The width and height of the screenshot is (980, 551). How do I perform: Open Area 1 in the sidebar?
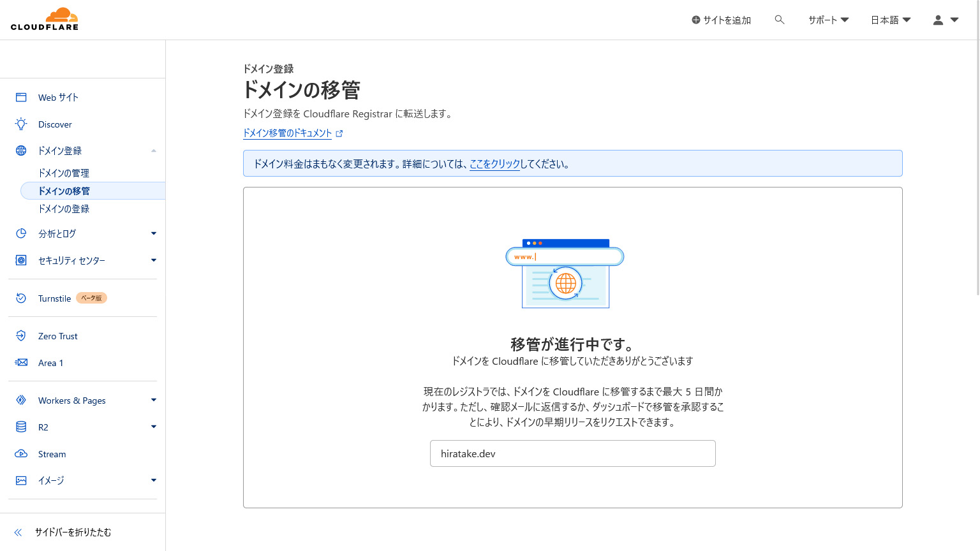click(50, 363)
